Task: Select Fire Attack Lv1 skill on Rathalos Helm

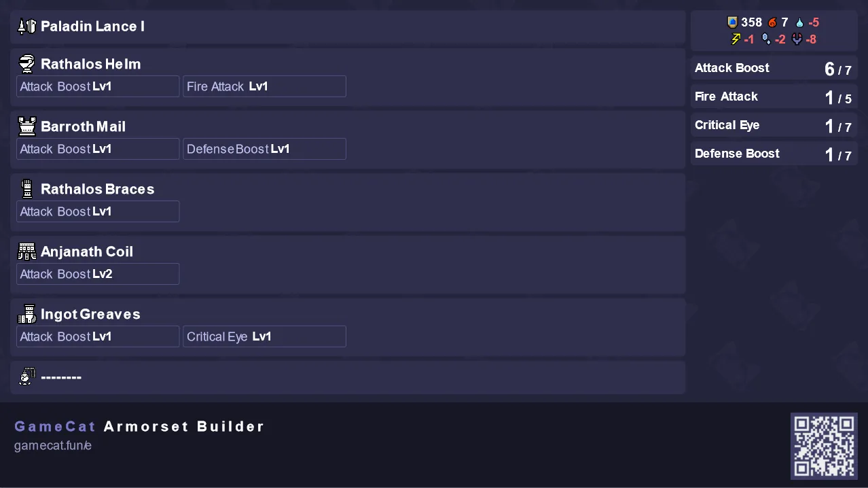Action: pyautogui.click(x=264, y=86)
